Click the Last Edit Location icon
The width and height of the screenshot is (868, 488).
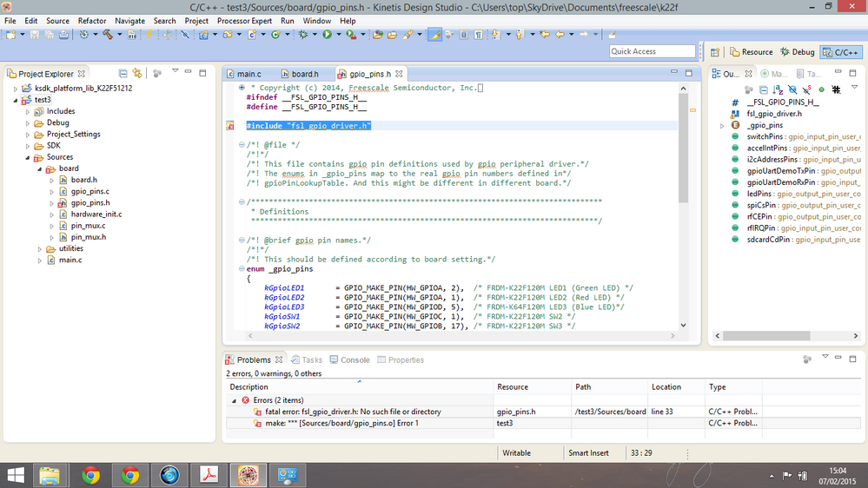(545, 35)
